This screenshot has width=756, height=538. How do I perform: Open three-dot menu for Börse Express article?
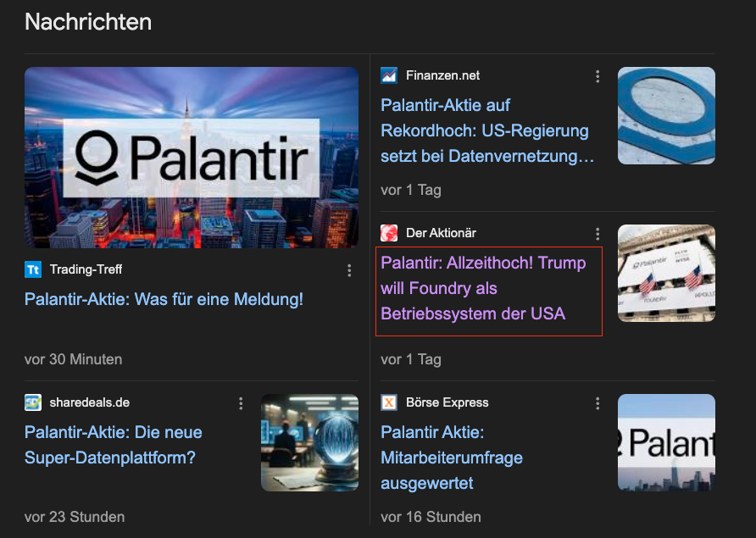coord(598,403)
